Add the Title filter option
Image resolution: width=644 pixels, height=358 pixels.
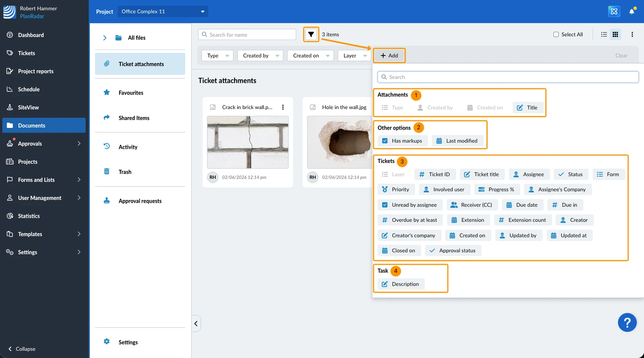(528, 107)
